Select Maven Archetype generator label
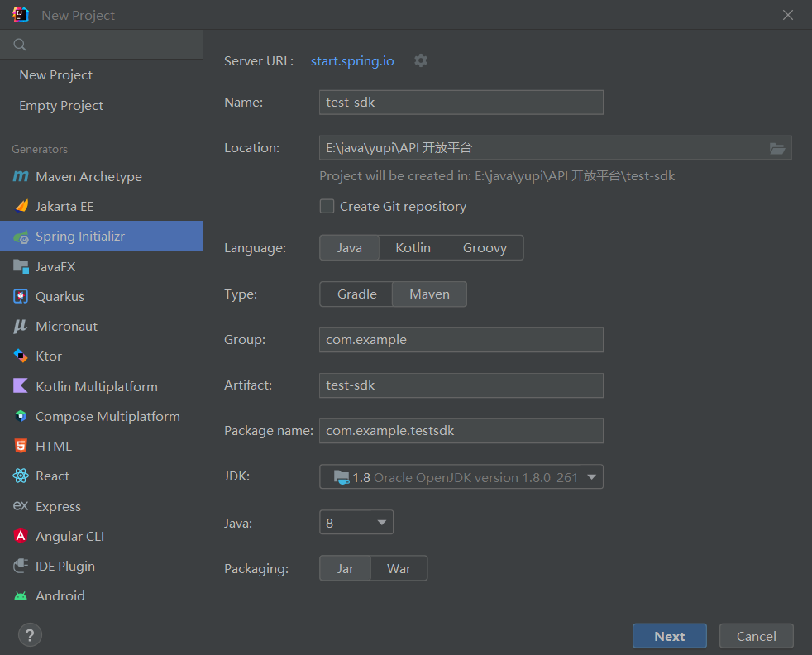The height and width of the screenshot is (655, 812). [88, 176]
